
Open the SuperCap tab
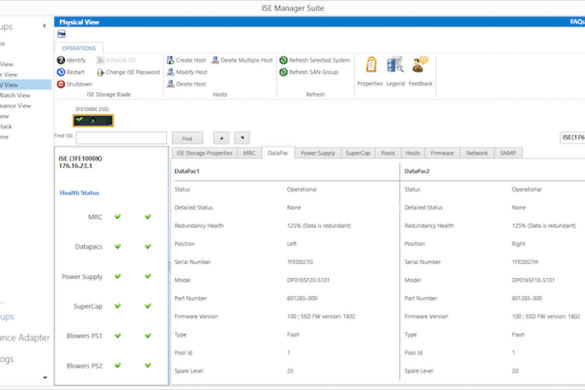[358, 153]
